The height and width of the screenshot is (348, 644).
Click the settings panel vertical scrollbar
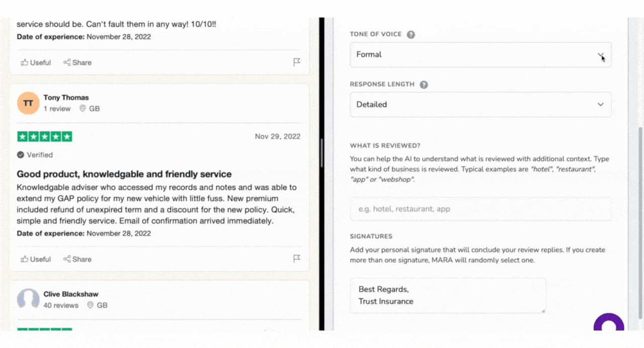(640, 222)
